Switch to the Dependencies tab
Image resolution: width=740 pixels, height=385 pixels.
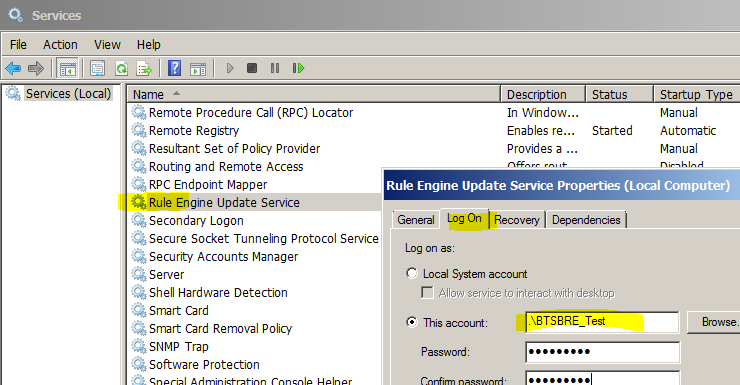[x=586, y=220]
